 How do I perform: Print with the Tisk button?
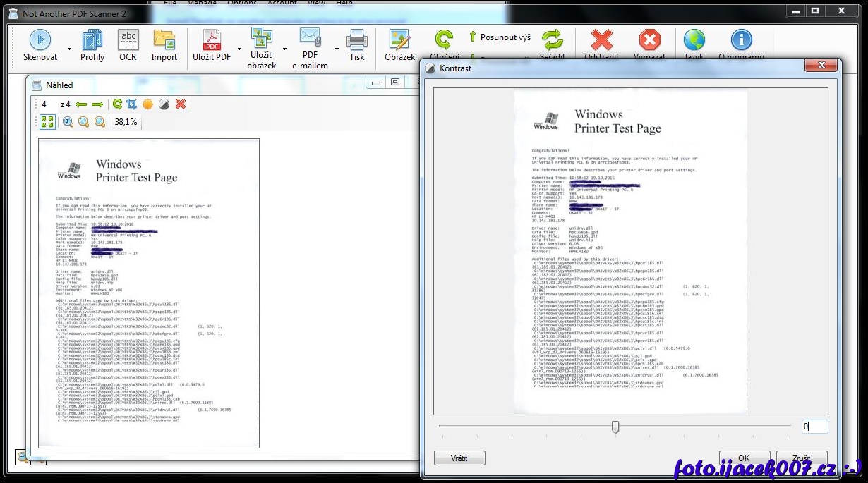356,45
